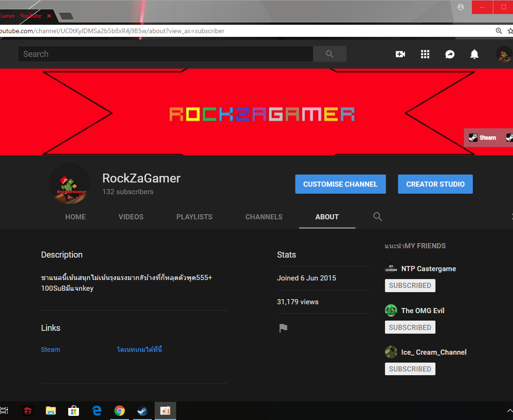Click the create video camera icon

point(400,54)
